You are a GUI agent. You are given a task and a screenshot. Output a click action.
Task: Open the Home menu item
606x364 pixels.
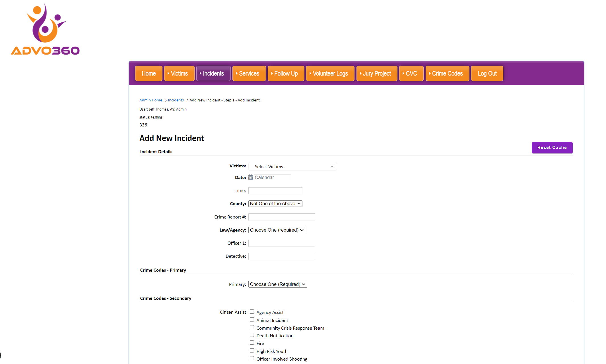pos(149,73)
